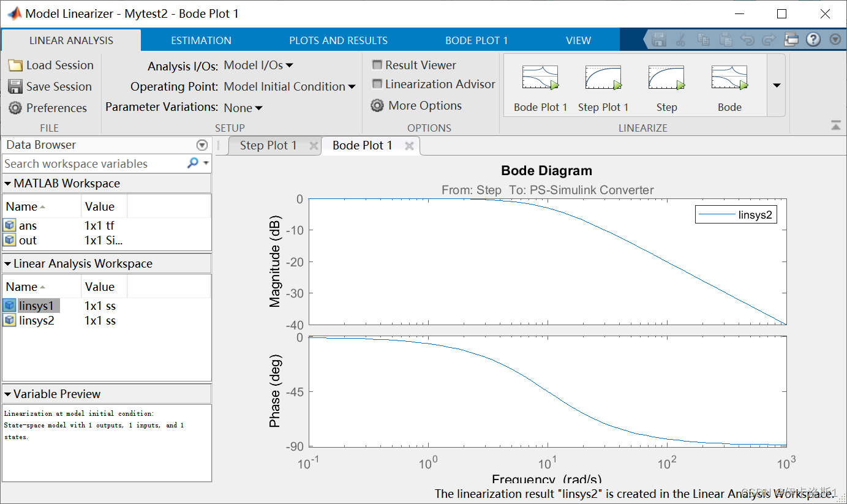Switch to the Estimation tab
847x504 pixels.
tap(201, 40)
